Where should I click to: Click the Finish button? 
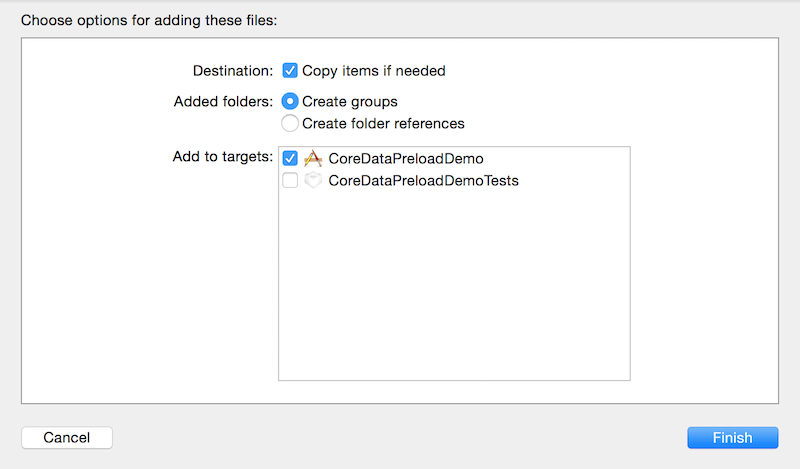732,437
